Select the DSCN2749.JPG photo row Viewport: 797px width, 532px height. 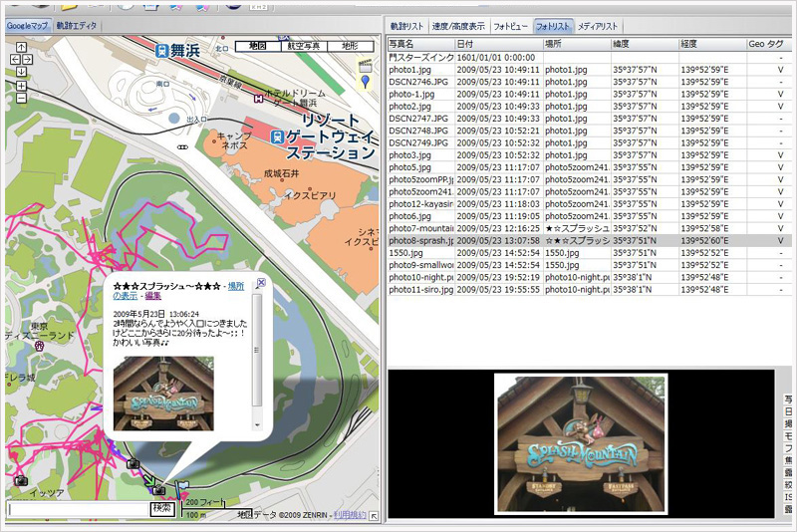coord(590,142)
